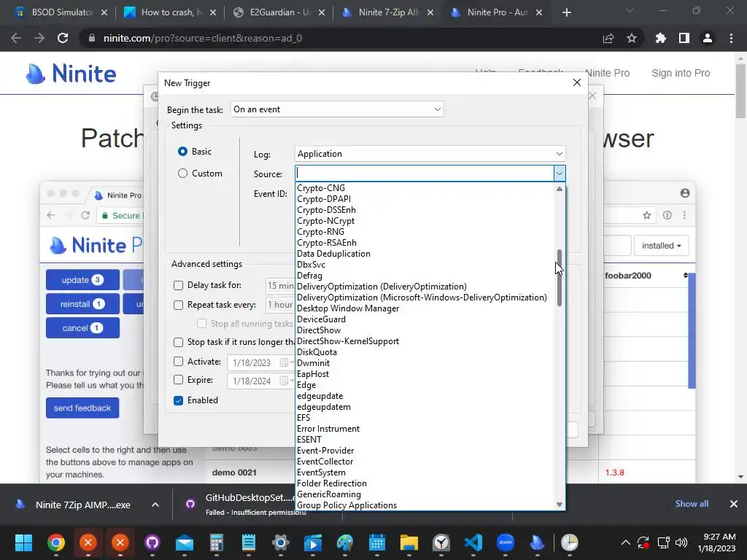Click source list scrollbar thumb

tap(560, 278)
